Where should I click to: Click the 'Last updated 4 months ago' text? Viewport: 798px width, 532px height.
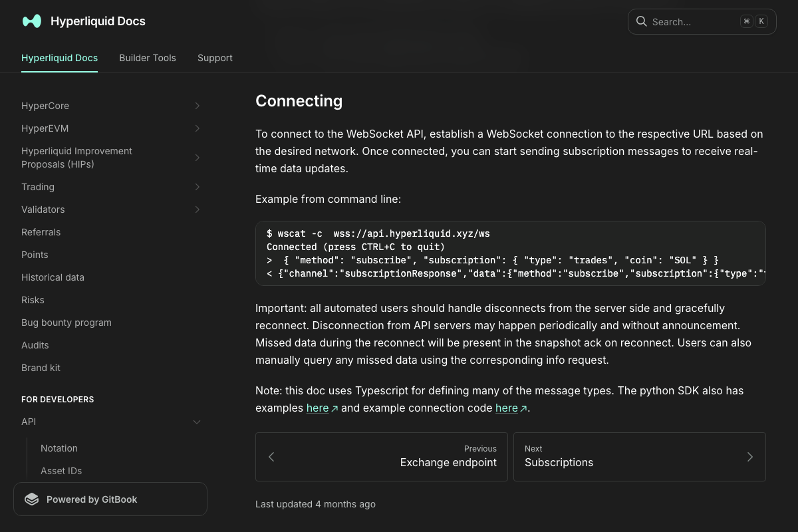[x=315, y=504]
